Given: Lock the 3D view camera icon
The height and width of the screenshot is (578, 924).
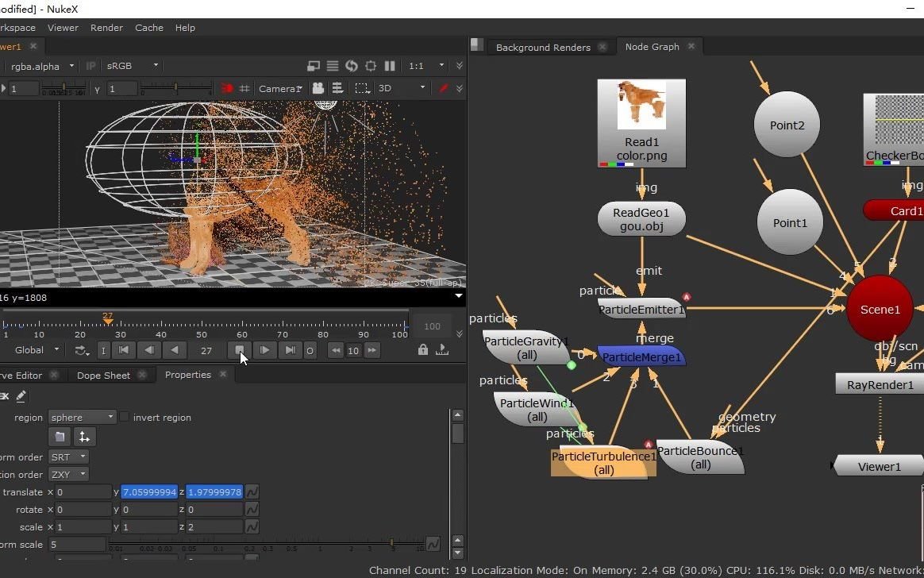Looking at the screenshot, I should point(318,88).
